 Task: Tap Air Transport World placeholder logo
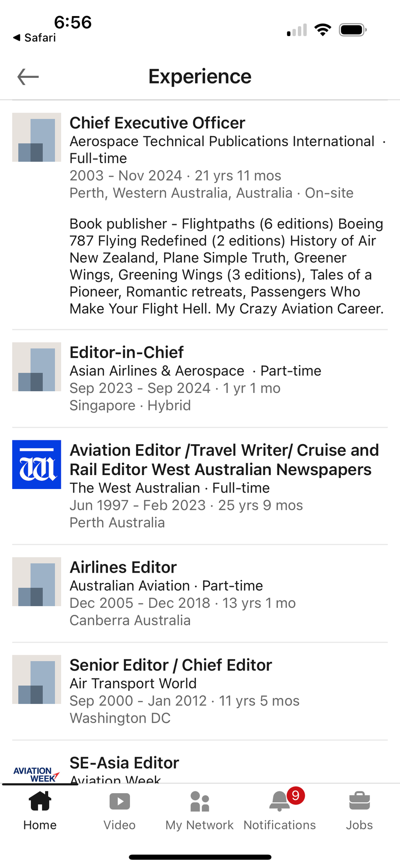pyautogui.click(x=37, y=680)
